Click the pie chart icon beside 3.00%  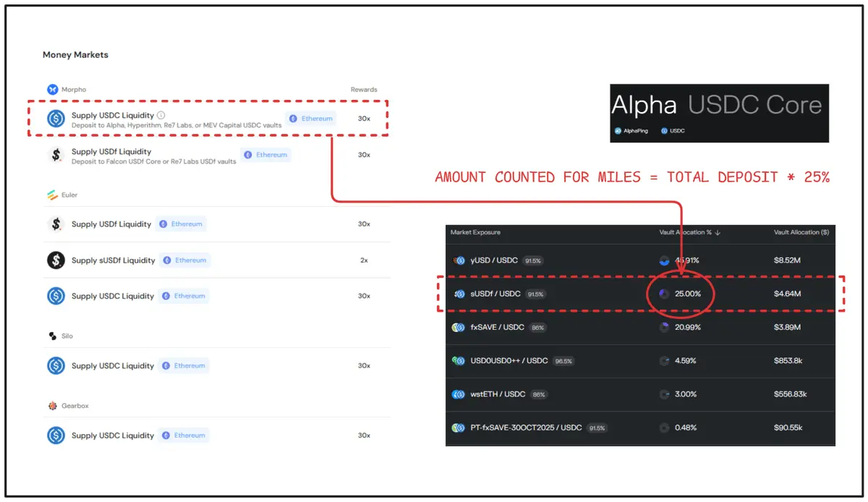pyautogui.click(x=664, y=394)
